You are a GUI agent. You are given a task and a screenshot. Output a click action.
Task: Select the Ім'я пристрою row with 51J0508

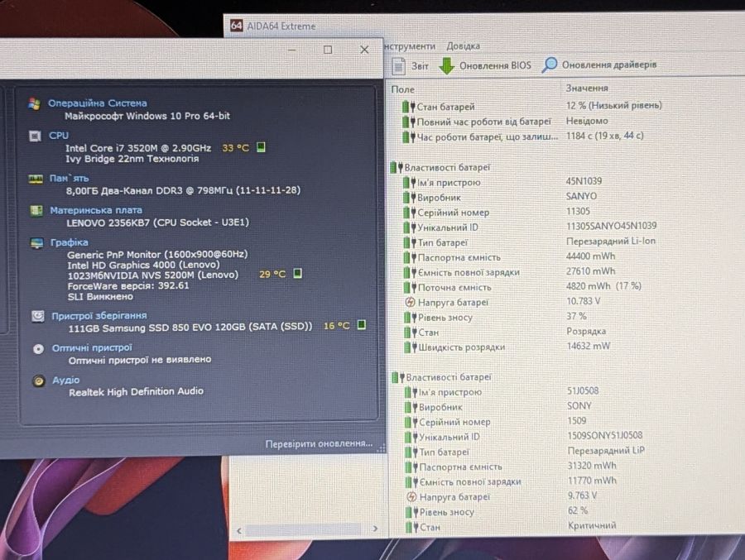(502, 392)
